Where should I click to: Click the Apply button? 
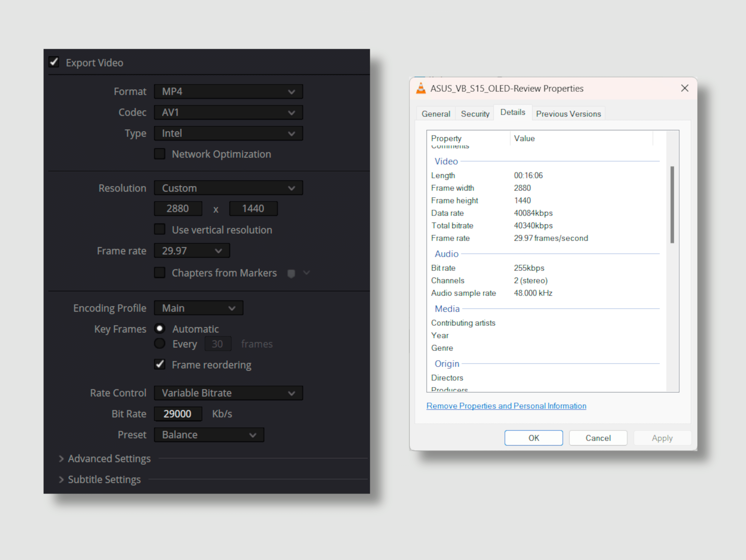tap(662, 438)
